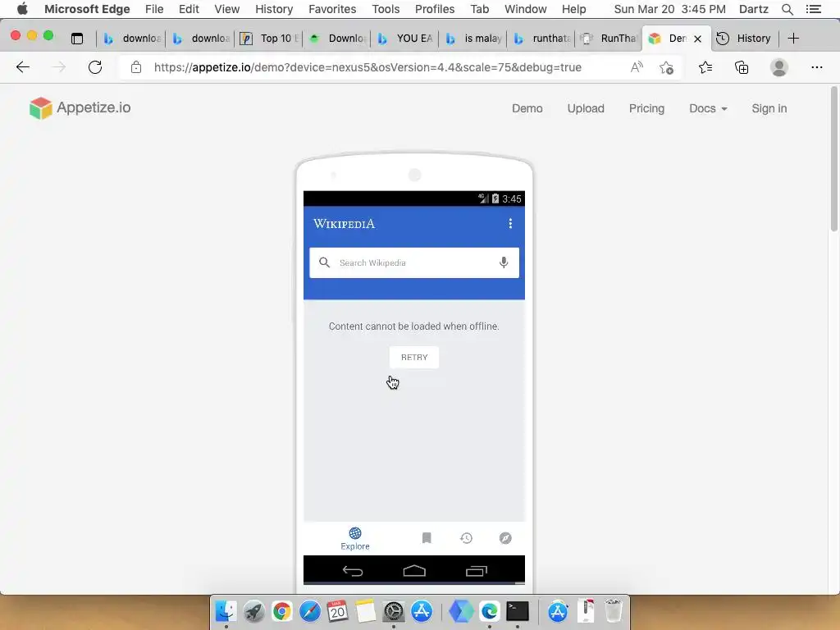Click the profile avatar icon
Image resolution: width=840 pixels, height=630 pixels.
(x=779, y=67)
